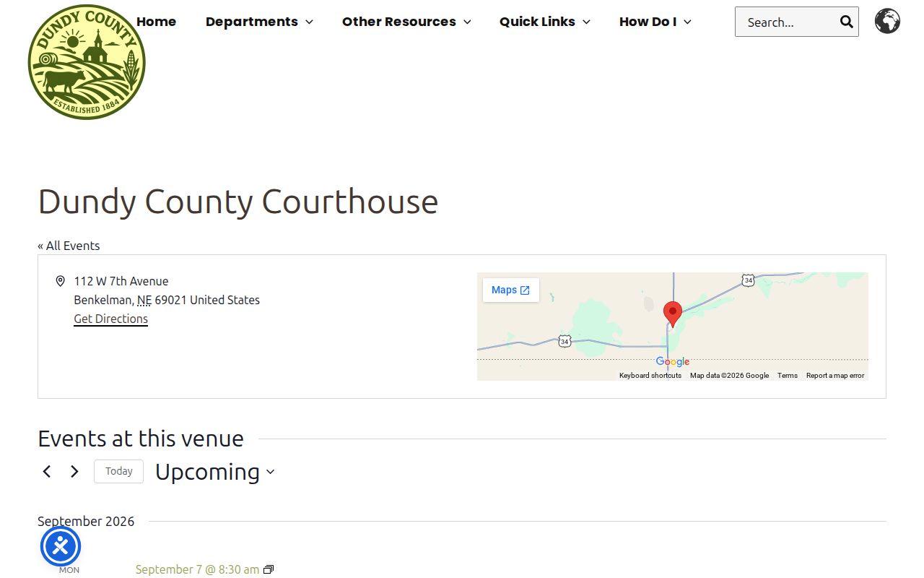Expand the Other Resources menu

tap(406, 22)
